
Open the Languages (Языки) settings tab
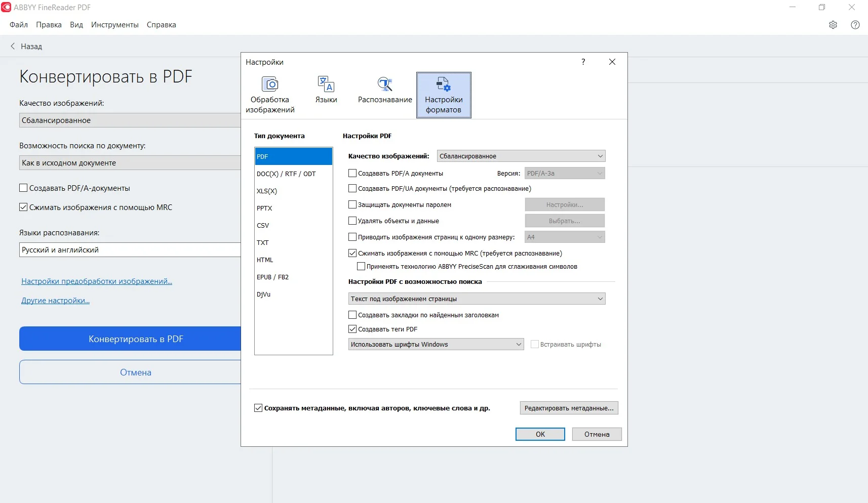click(326, 90)
